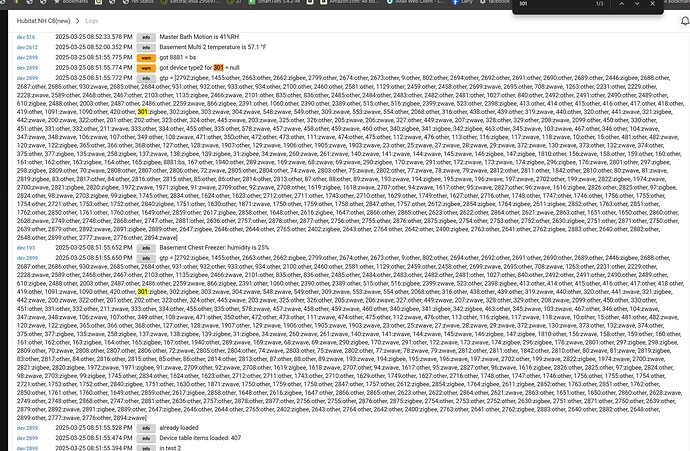Open Hubitat NH C8(new) breadcrumb
The image size is (690, 451).
(x=43, y=21)
